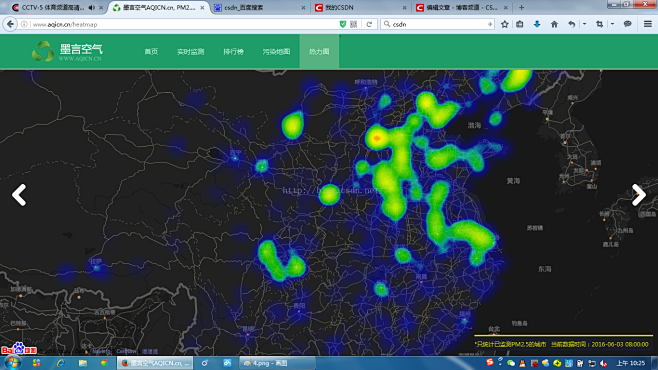Go to browser home page icon

[x=554, y=24]
